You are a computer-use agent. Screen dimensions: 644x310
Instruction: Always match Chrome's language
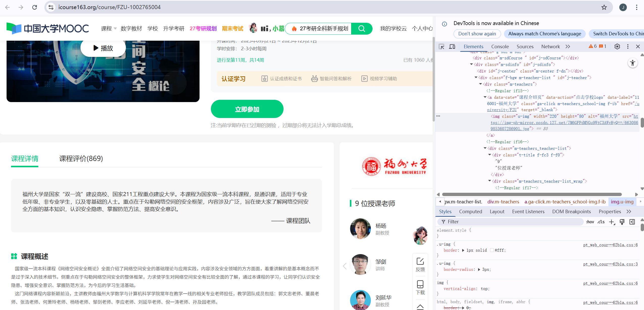pyautogui.click(x=545, y=34)
